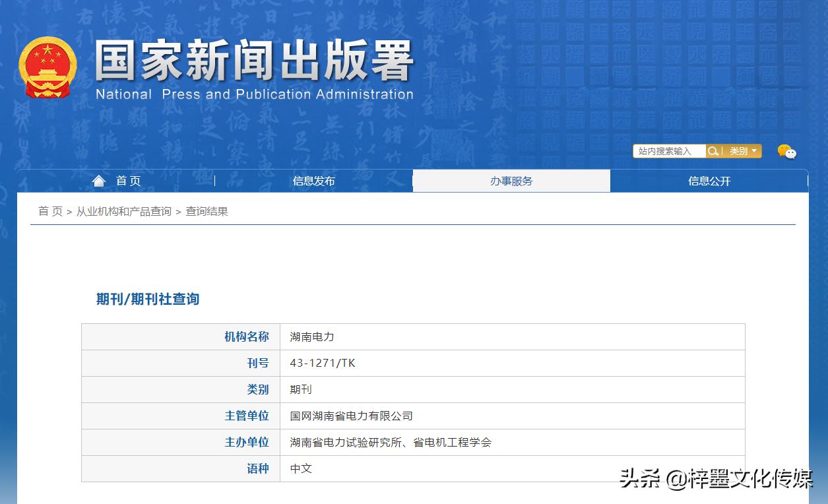Focus the 站内搜索输入 search field

668,151
